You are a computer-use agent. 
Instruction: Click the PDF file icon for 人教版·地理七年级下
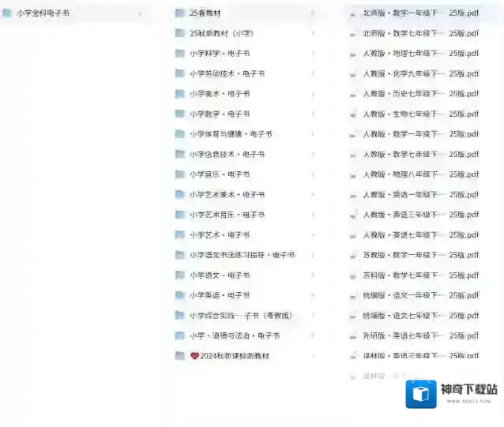point(353,54)
